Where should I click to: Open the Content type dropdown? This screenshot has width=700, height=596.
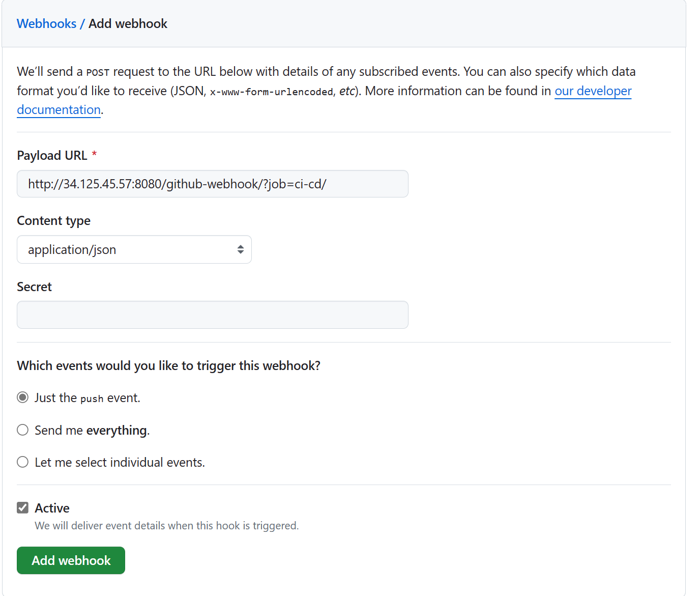tap(134, 249)
